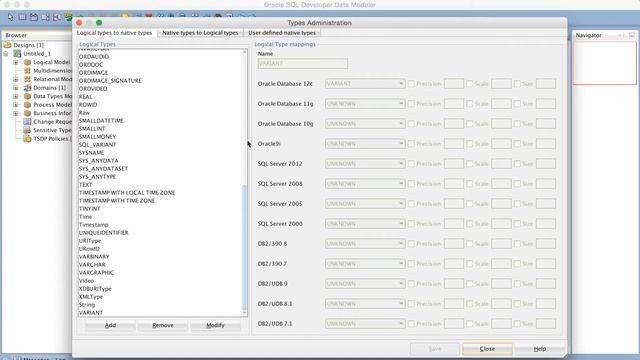
Task: Select String in Logical Types list
Action: click(x=87, y=304)
